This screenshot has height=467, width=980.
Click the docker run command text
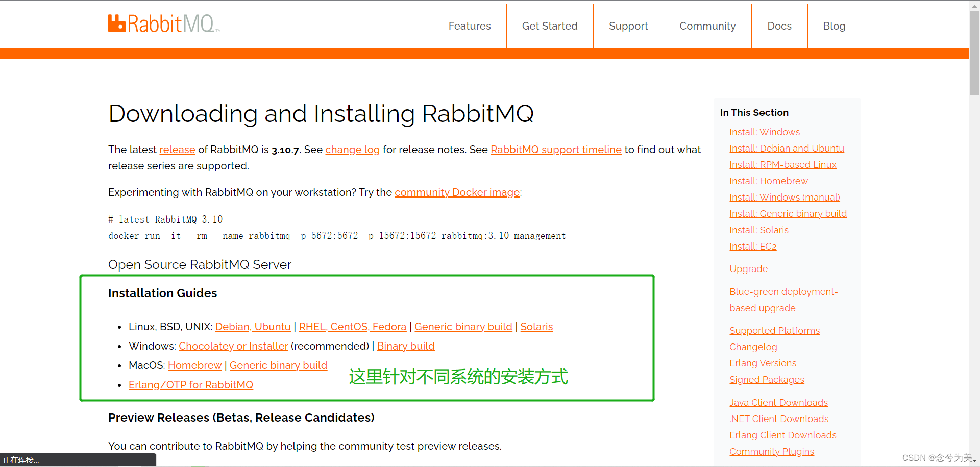click(337, 236)
